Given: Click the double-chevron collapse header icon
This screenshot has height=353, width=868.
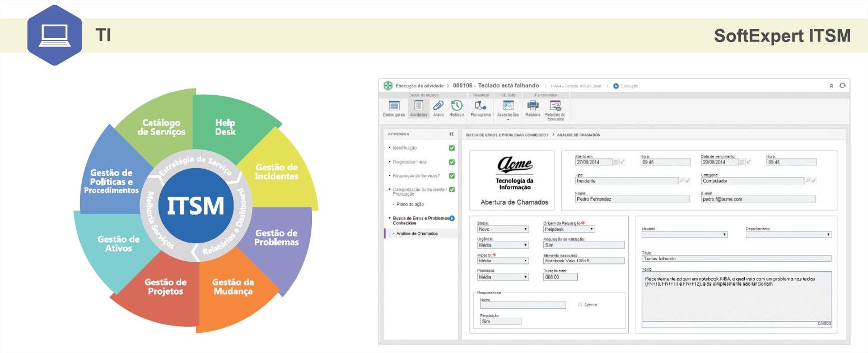Looking at the screenshot, I should point(831,86).
